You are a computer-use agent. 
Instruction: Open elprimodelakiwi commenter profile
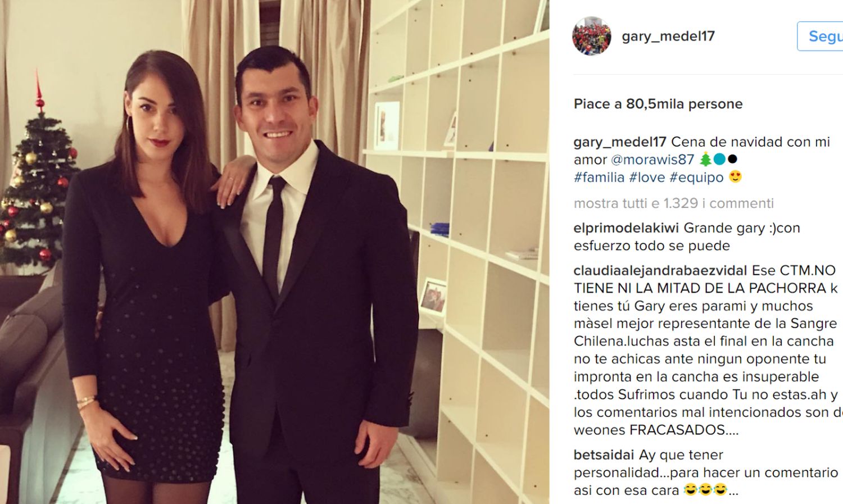tap(626, 228)
